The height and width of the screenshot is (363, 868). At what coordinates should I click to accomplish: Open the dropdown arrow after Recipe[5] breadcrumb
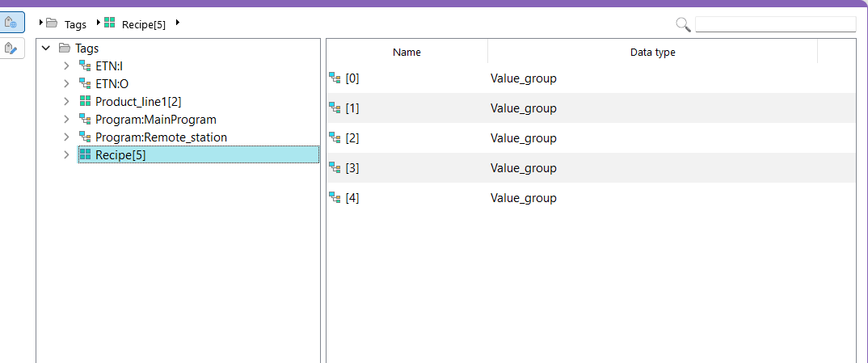[177, 23]
